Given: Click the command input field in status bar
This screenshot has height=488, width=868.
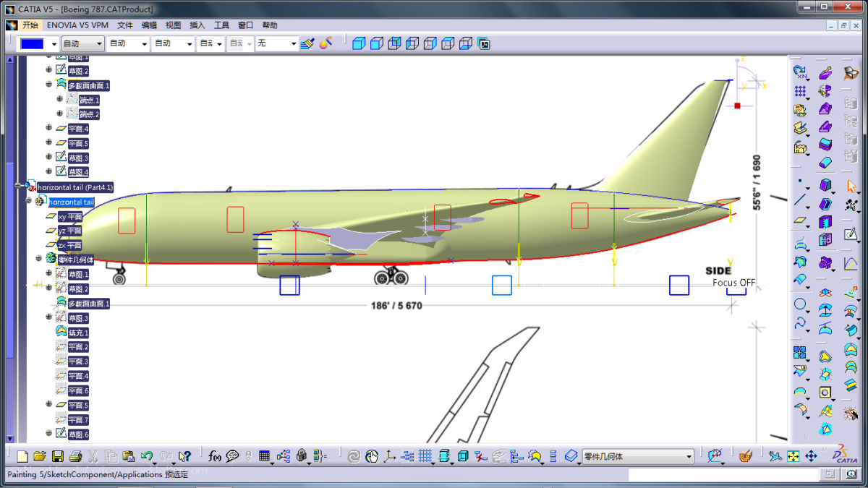Looking at the screenshot, I should click(x=723, y=474).
